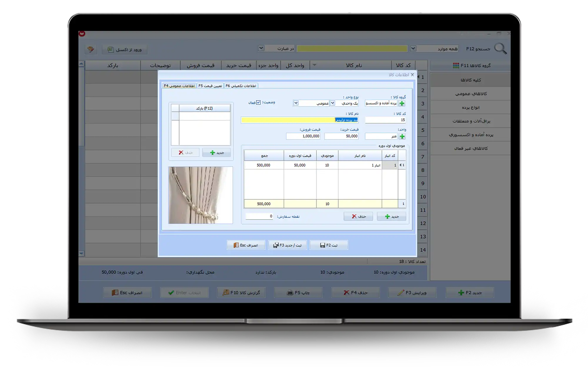Click 'جدید' button under warehouse table
Viewport: 588px width, 367px height.
click(392, 216)
